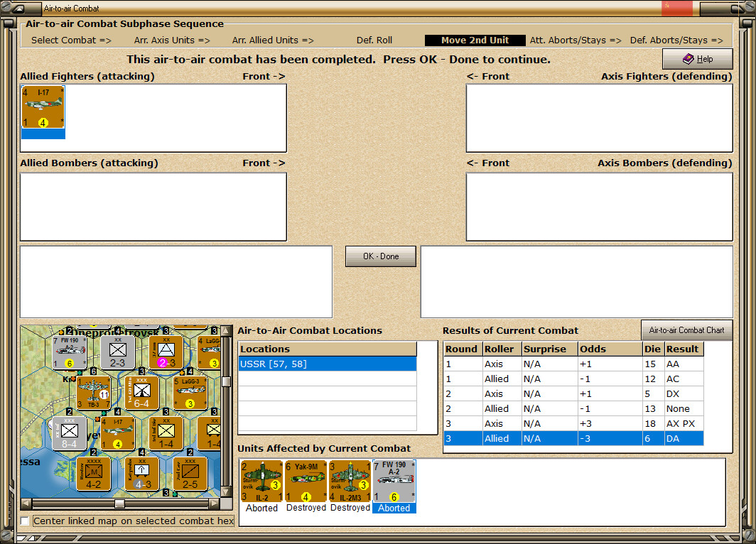756x544 pixels.
Task: Click the Die column header
Action: pos(653,349)
